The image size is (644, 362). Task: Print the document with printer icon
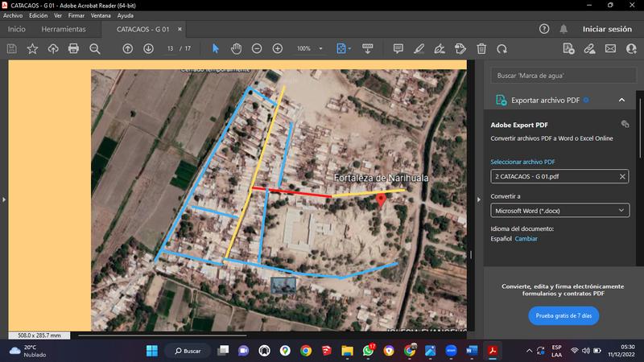coord(73,49)
